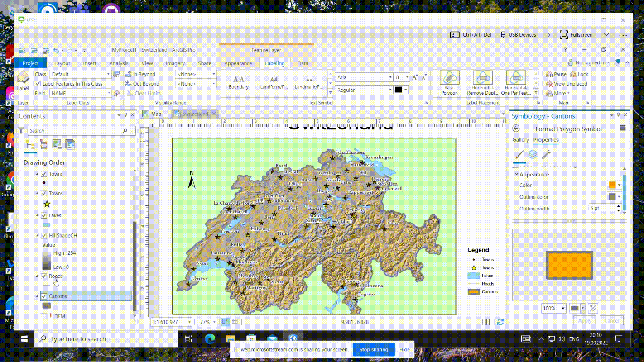644x362 pixels.
Task: Switch to the Appearance ribbon tab
Action: (x=238, y=63)
